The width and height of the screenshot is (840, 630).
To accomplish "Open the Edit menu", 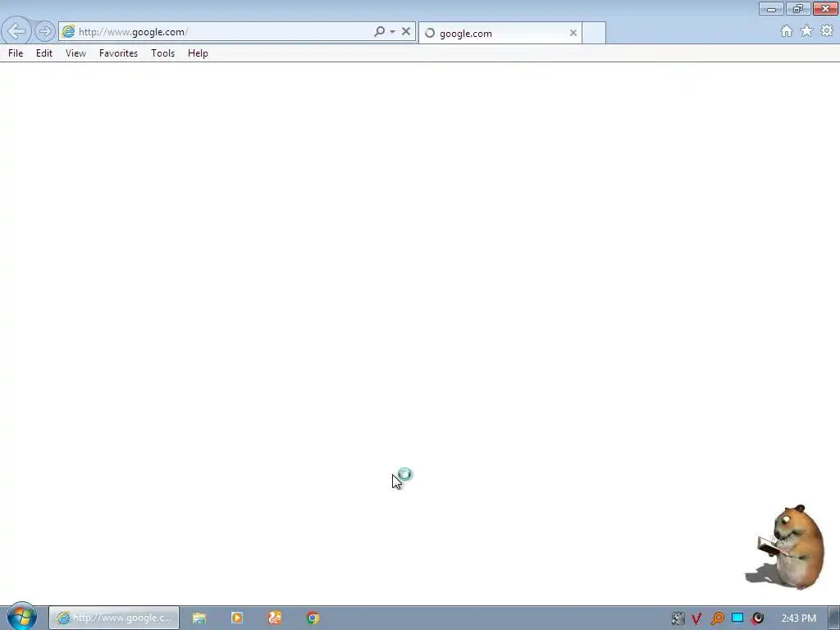I will click(x=44, y=53).
